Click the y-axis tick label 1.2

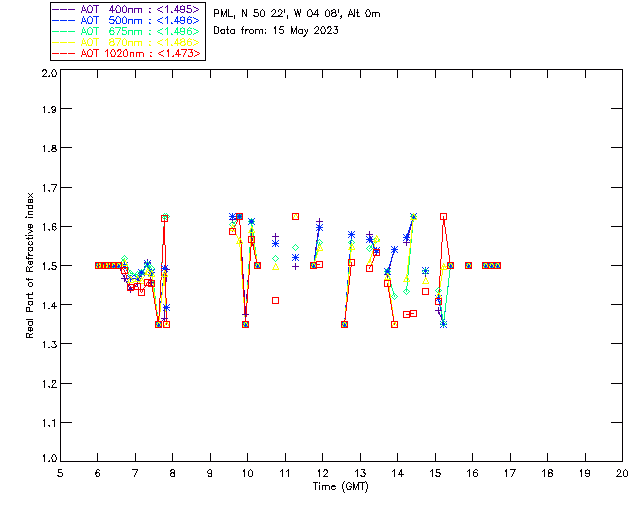tap(49, 384)
